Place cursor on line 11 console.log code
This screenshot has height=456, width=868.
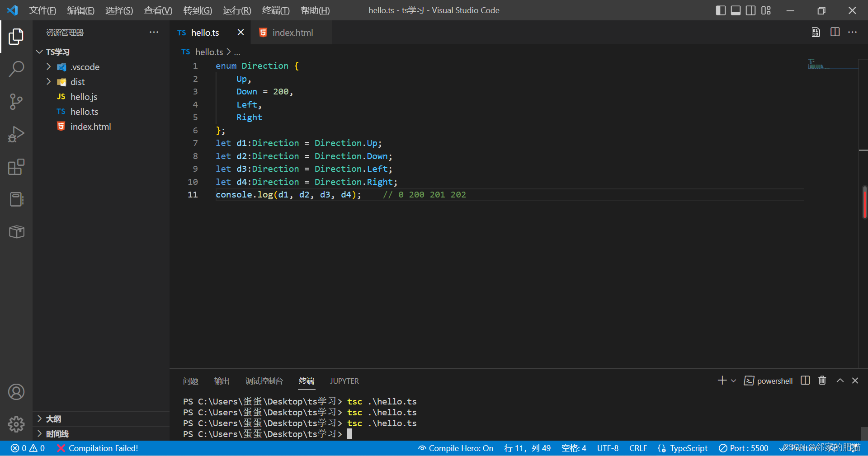point(288,195)
